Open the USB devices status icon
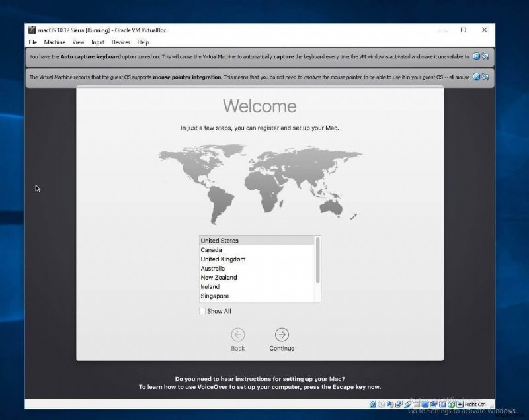The height and width of the screenshot is (420, 529). pyautogui.click(x=408, y=403)
